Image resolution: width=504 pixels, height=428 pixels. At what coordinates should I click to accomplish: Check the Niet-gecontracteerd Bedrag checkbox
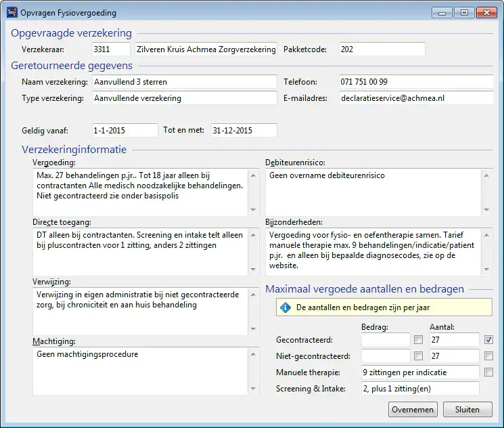point(419,356)
